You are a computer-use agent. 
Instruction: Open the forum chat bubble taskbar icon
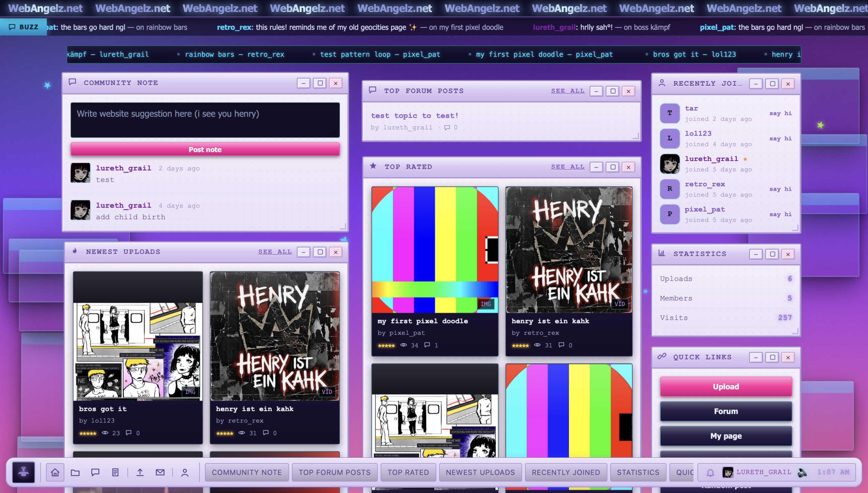point(95,472)
